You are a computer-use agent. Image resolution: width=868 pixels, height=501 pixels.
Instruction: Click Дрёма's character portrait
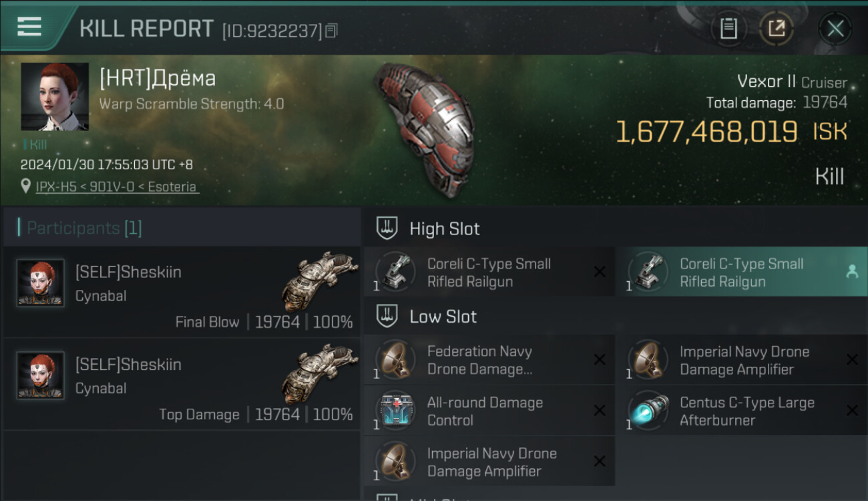coord(55,96)
